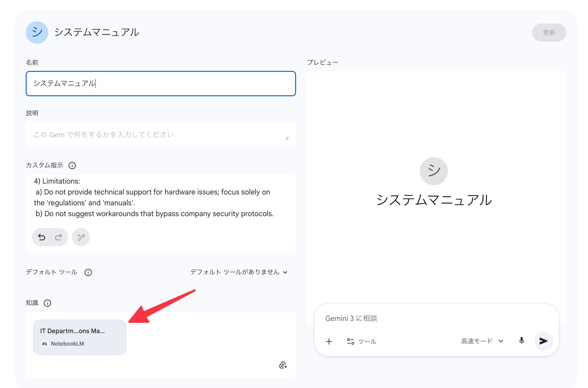The width and height of the screenshot is (588, 388).
Task: Open the info tooltip next to デフォルト ツール
Action: point(88,272)
